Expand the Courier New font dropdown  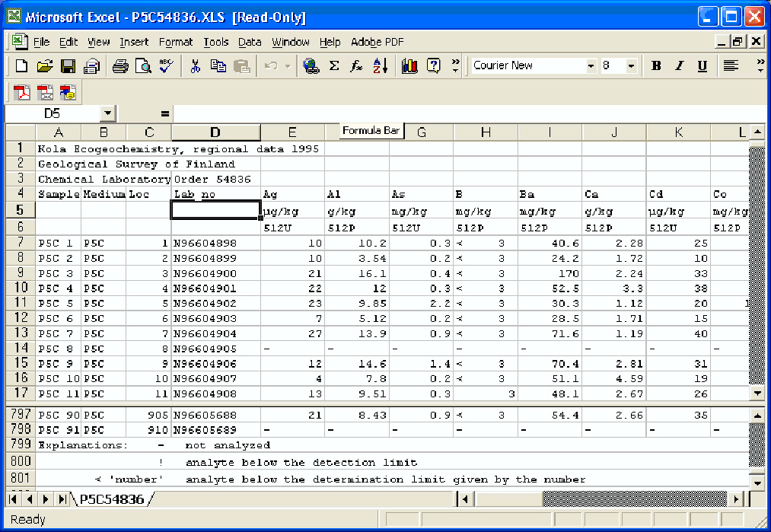coord(591,66)
